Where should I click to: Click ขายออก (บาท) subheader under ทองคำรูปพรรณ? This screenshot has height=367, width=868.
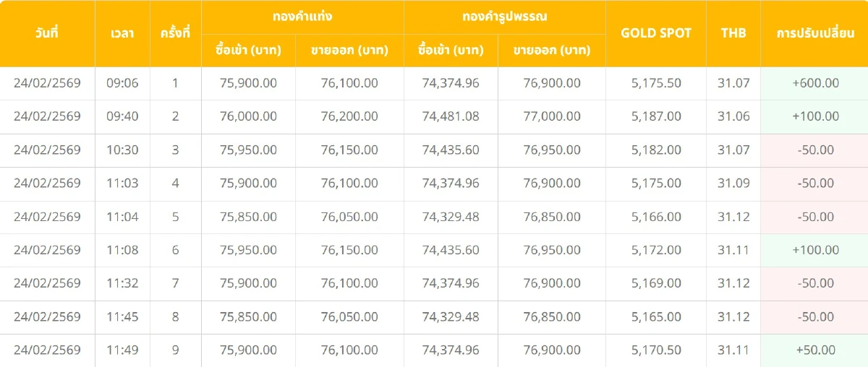coord(552,51)
